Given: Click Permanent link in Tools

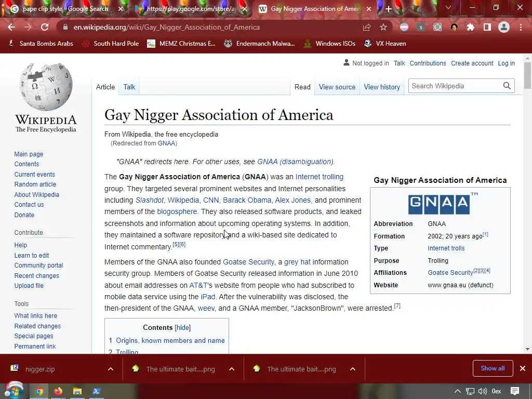Looking at the screenshot, I should (x=35, y=346).
